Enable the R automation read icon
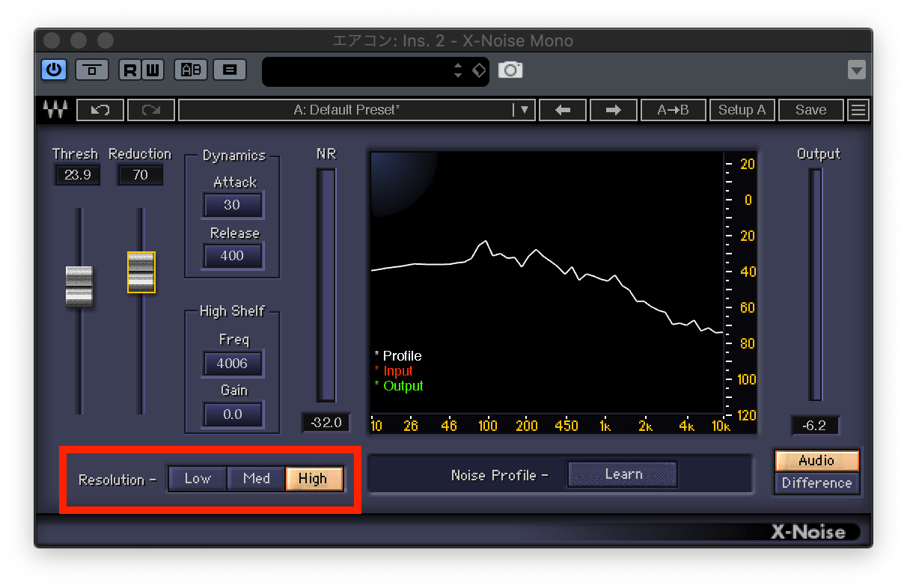The width and height of the screenshot is (907, 588). tap(129, 70)
